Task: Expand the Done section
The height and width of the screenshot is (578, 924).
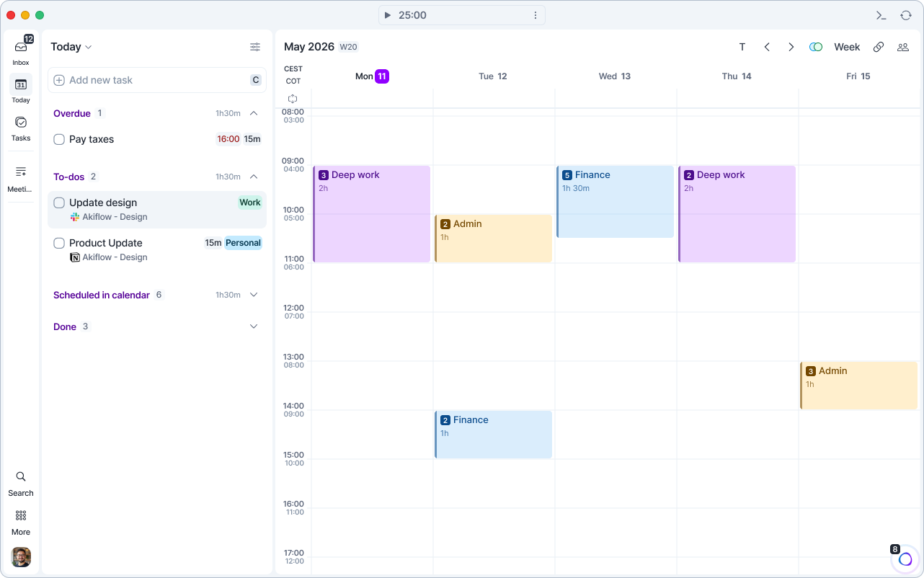Action: coord(254,326)
